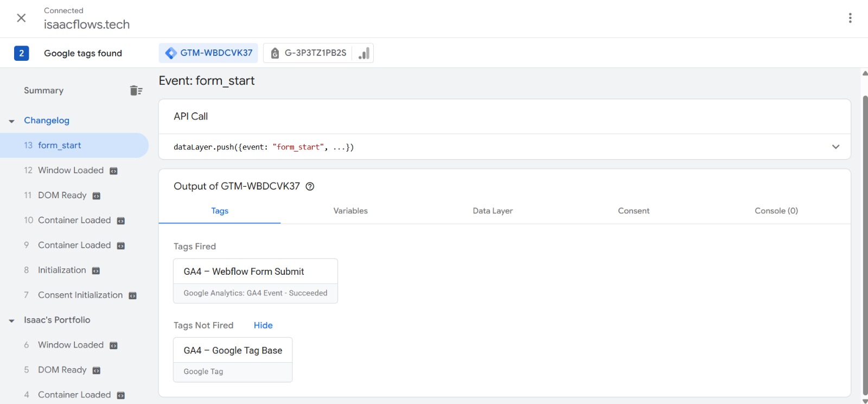The width and height of the screenshot is (868, 404).
Task: Close the Tag Assistant debug session
Action: tap(21, 18)
